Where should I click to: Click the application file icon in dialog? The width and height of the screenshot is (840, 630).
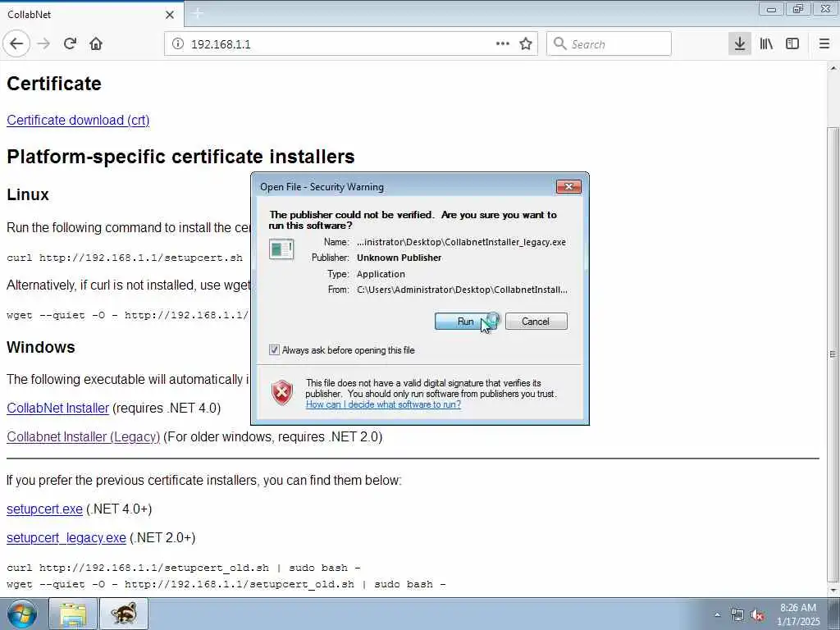[x=281, y=249]
